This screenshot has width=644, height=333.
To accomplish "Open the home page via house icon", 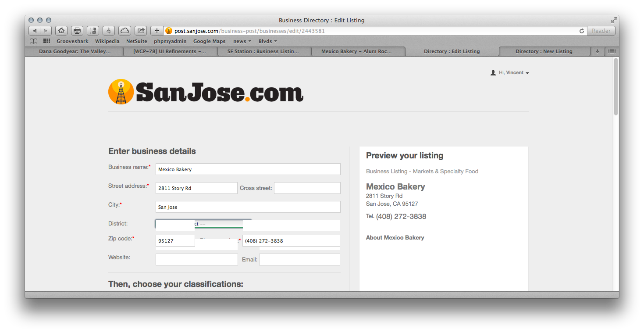I will pos(61,31).
